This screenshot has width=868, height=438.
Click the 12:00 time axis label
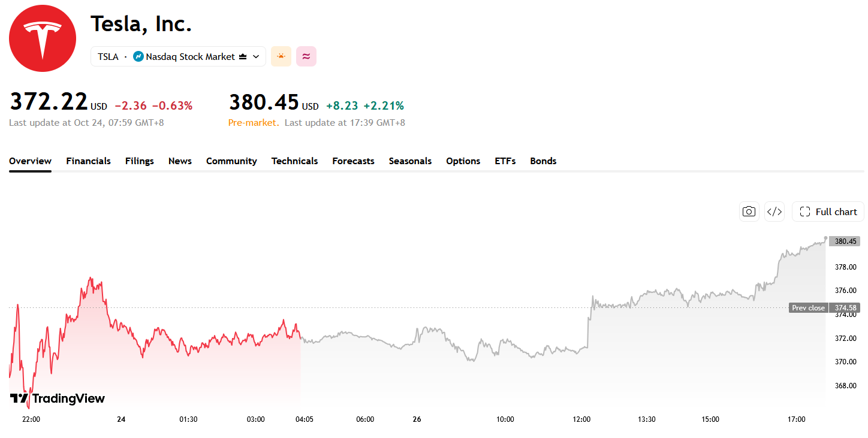pos(581,419)
